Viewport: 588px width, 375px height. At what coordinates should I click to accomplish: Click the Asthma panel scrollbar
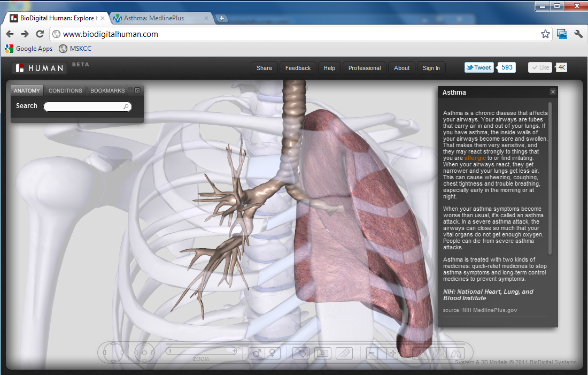(550, 178)
